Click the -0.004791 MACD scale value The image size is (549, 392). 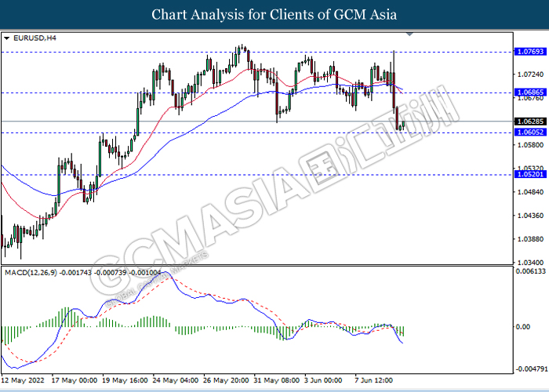pyautogui.click(x=531, y=369)
